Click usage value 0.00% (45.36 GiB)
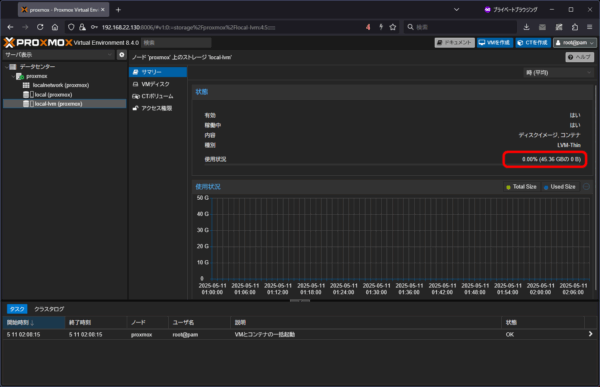600x387 pixels. [x=551, y=159]
